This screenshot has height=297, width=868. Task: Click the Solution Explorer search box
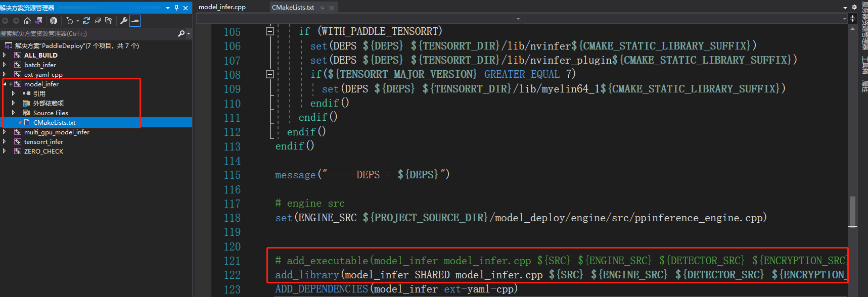click(x=86, y=33)
